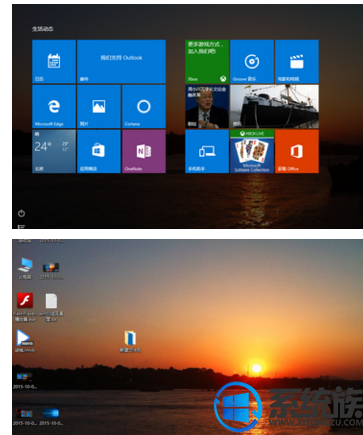The width and height of the screenshot is (363, 435).
Task: Open the Photos tile
Action: click(99, 106)
